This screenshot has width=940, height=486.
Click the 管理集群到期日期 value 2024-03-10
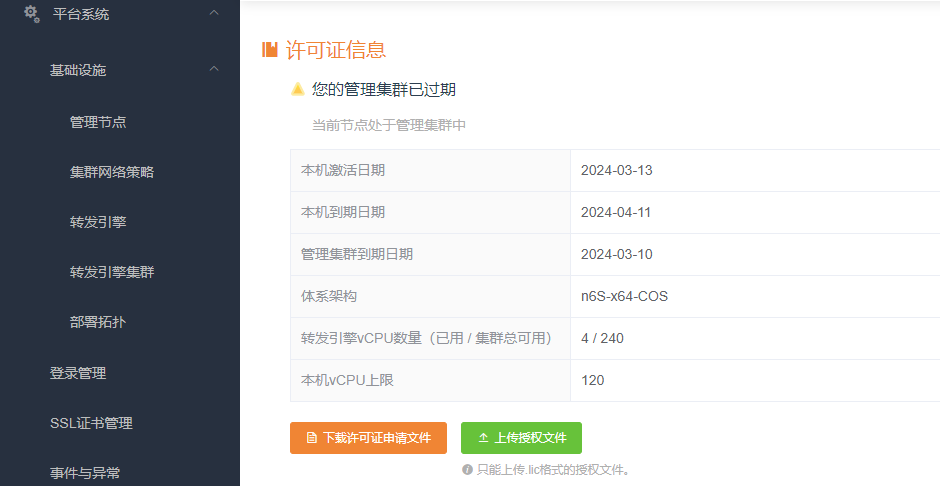[616, 254]
